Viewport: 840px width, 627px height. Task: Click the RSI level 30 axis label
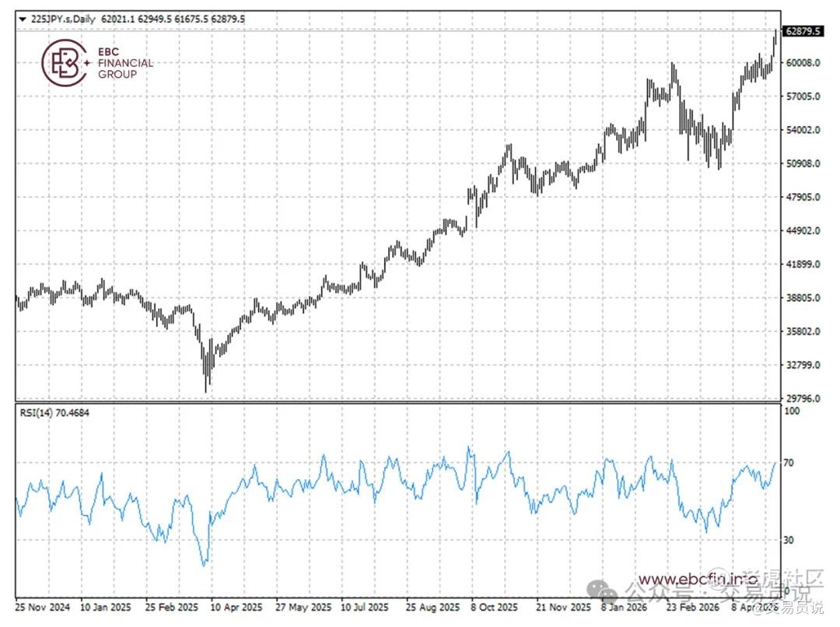point(789,540)
